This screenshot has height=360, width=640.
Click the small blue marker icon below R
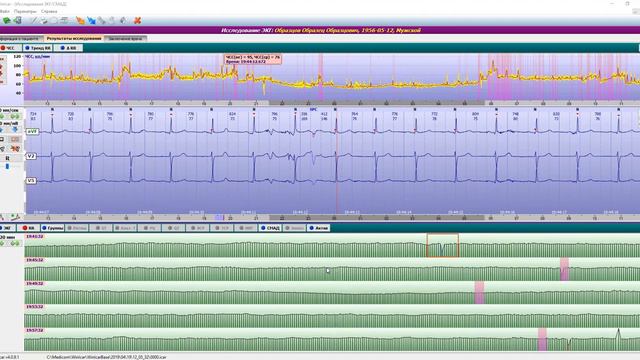coord(7,167)
